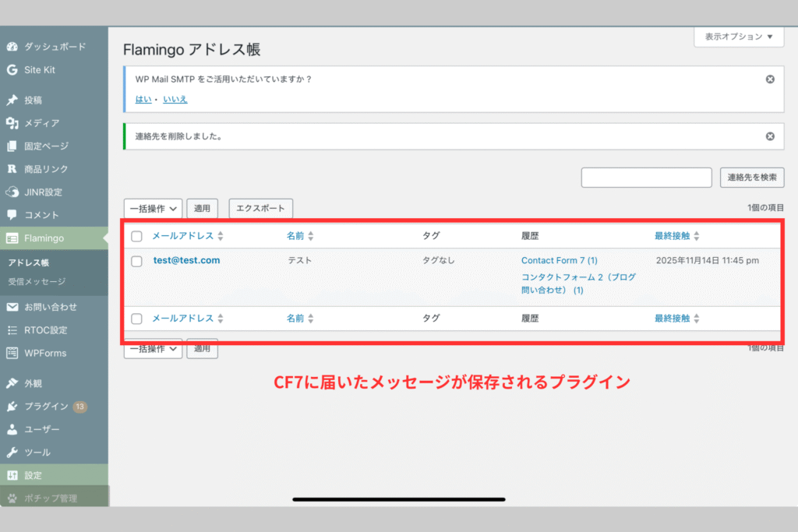
Task: Click the Dashboard gauge icon in sidebar
Action: pyautogui.click(x=12, y=47)
